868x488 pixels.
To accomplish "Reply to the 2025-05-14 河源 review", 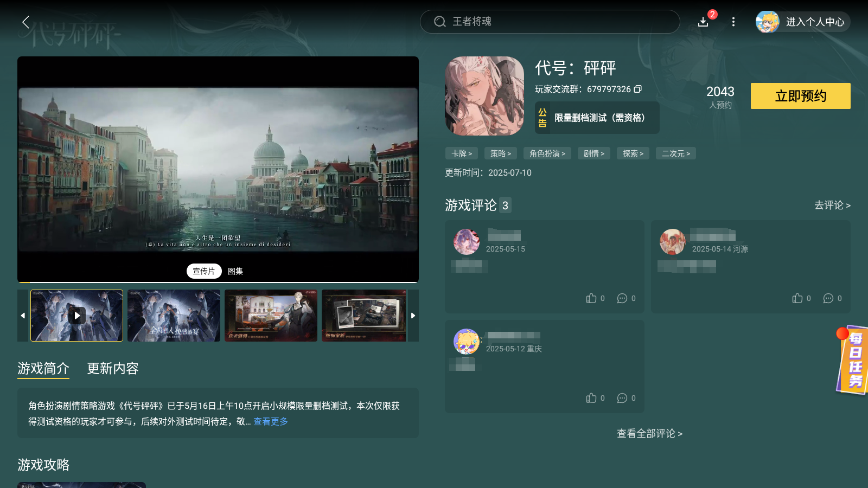I will pos(828,298).
